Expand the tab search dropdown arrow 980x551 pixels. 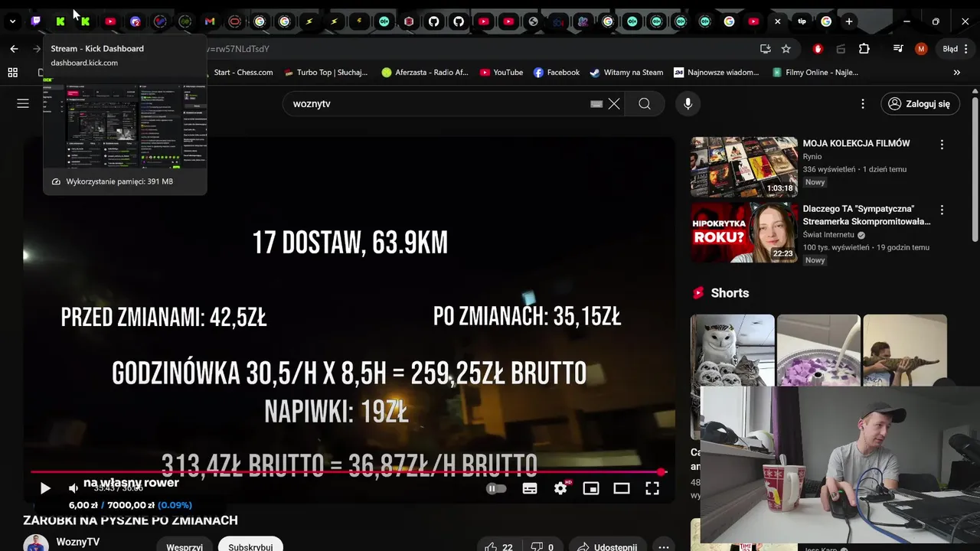click(12, 21)
